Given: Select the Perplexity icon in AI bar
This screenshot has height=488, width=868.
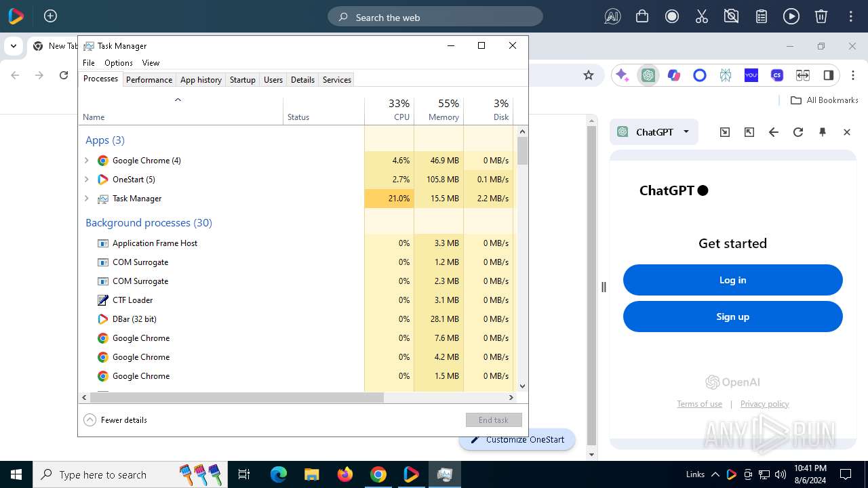Looking at the screenshot, I should point(726,75).
